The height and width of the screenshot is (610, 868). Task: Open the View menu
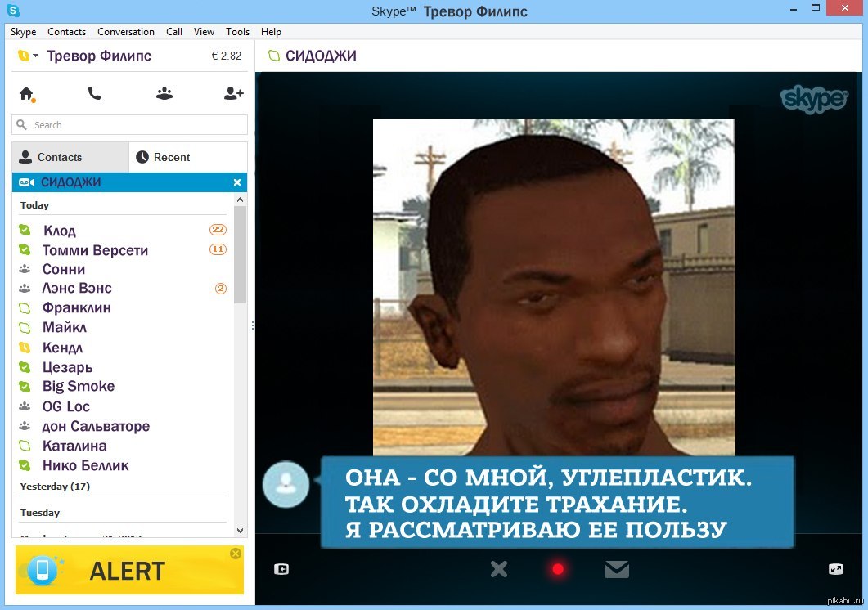click(204, 32)
